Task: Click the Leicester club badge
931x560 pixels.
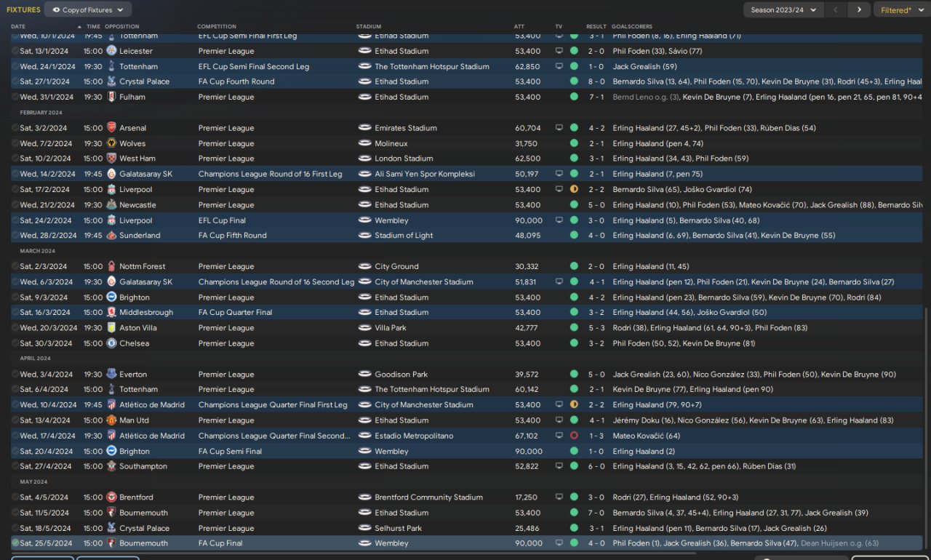Action: [x=111, y=51]
